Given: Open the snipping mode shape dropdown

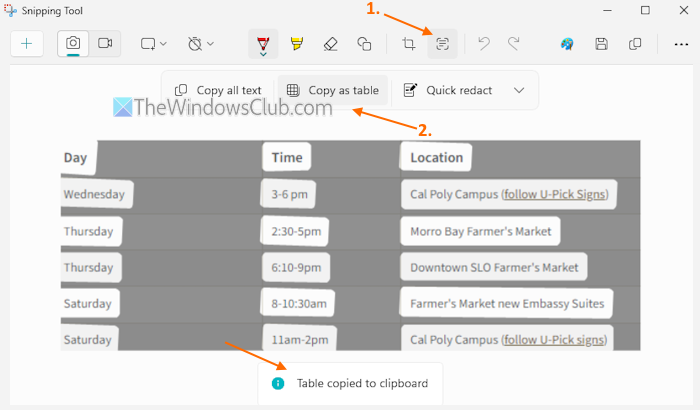Looking at the screenshot, I should coord(153,44).
